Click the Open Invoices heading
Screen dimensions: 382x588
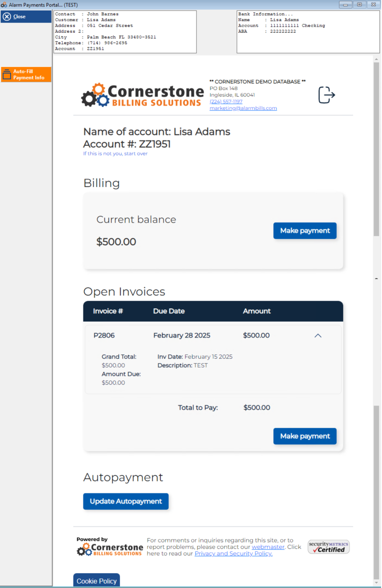click(124, 292)
